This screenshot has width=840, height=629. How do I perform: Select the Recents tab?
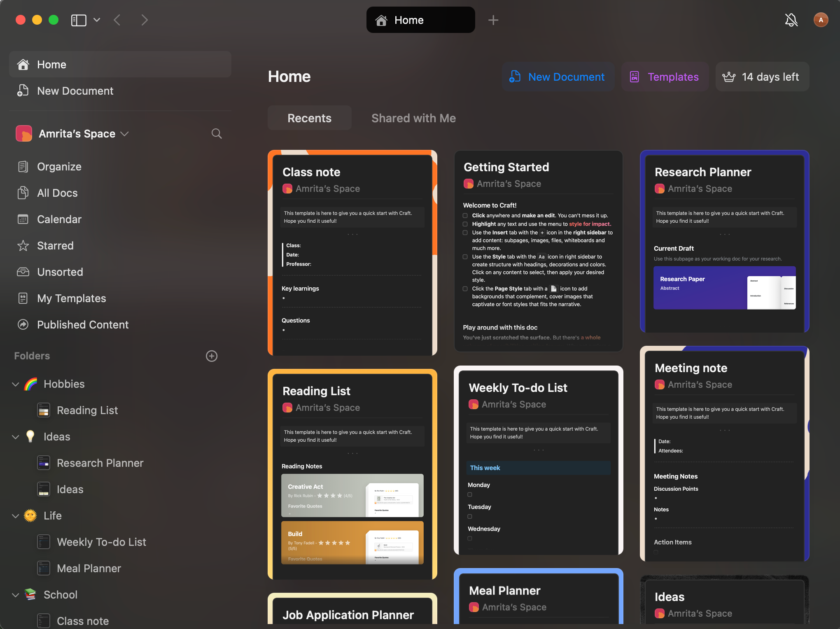coord(309,118)
